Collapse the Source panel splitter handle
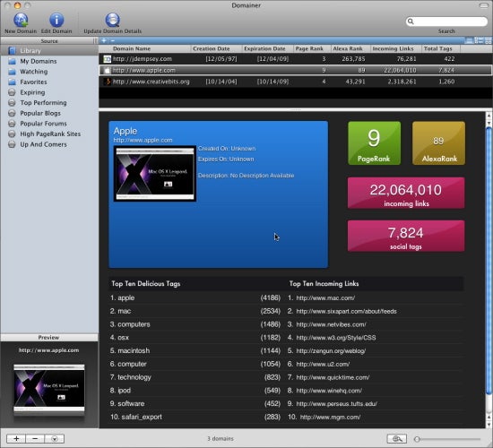493x448 pixels. 95,41
